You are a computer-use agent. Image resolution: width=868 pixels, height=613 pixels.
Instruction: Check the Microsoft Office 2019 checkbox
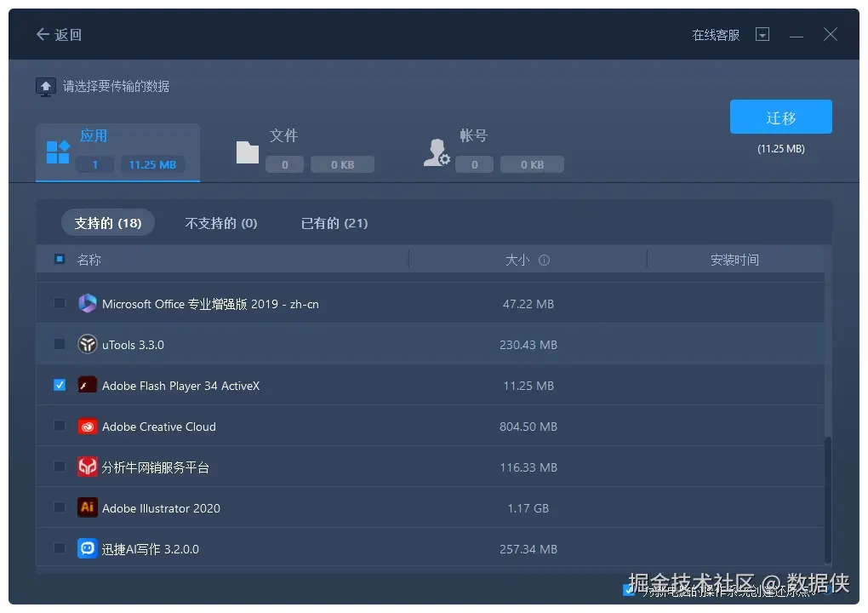(x=60, y=303)
